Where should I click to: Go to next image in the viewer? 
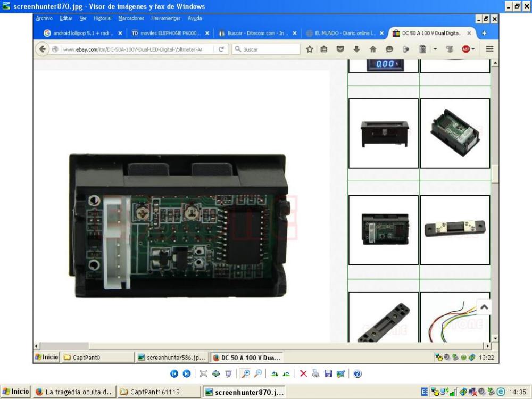187,373
